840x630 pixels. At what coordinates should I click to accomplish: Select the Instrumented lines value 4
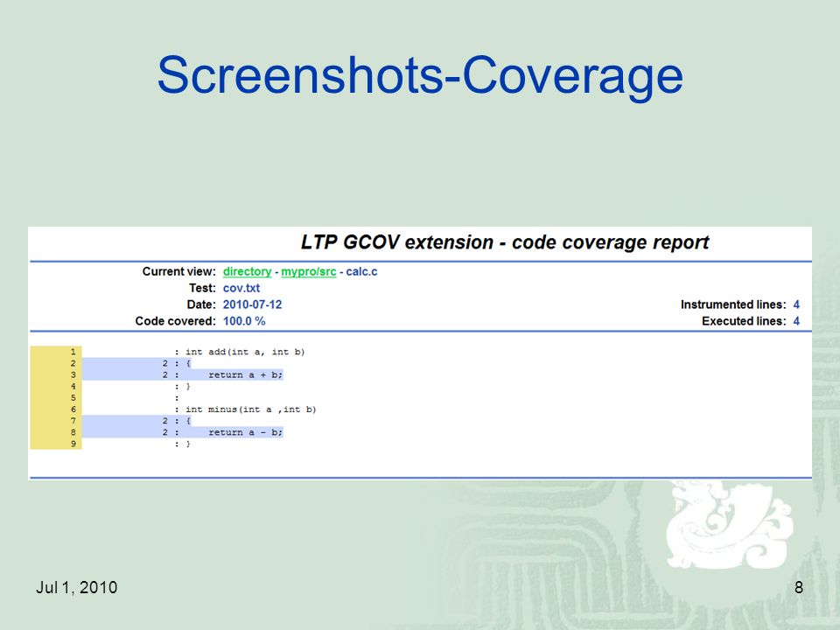click(796, 304)
